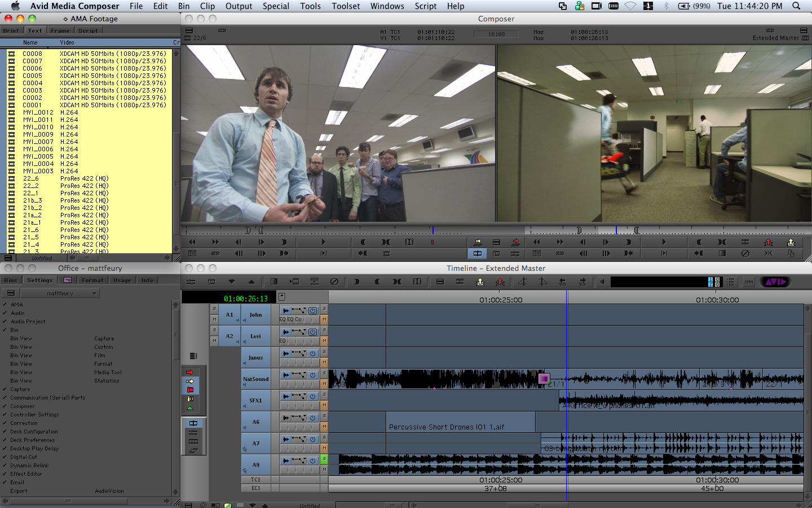Click the red Overwrite button between monitors

[515, 242]
